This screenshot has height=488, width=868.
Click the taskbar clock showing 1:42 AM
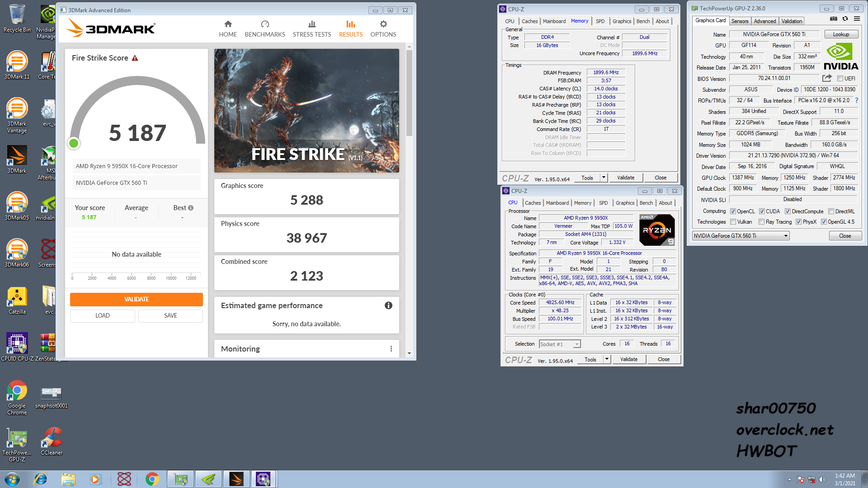844,479
